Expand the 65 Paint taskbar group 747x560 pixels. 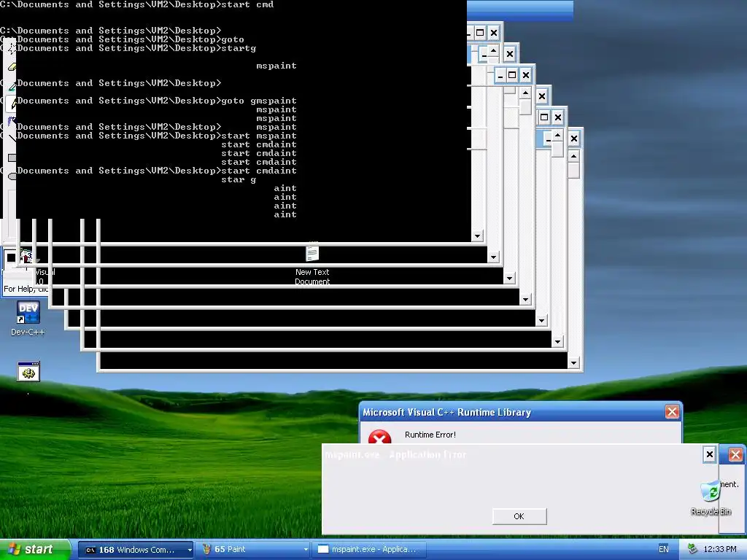(306, 550)
